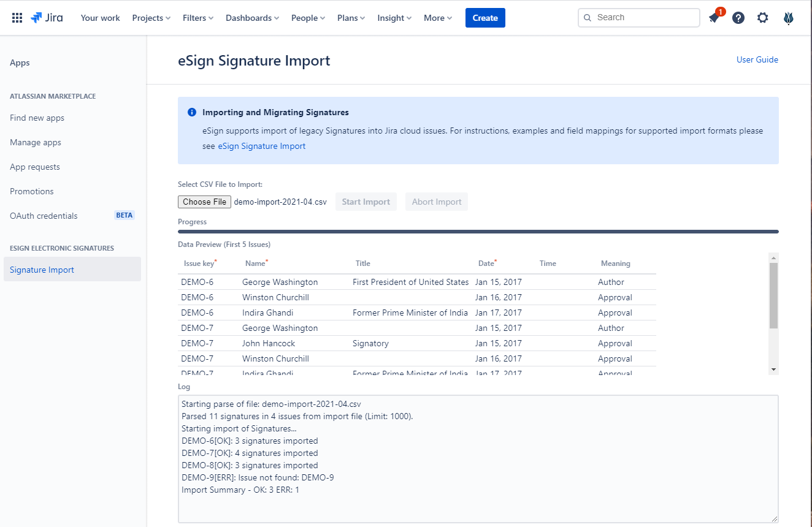Open the help question mark icon
Image resolution: width=812 pixels, height=527 pixels.
(x=738, y=18)
